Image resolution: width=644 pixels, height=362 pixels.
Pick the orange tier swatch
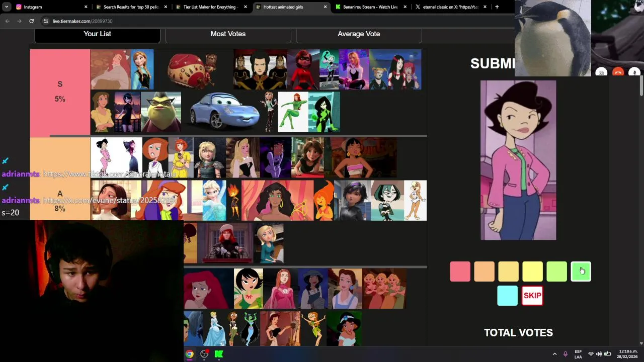coord(484,271)
